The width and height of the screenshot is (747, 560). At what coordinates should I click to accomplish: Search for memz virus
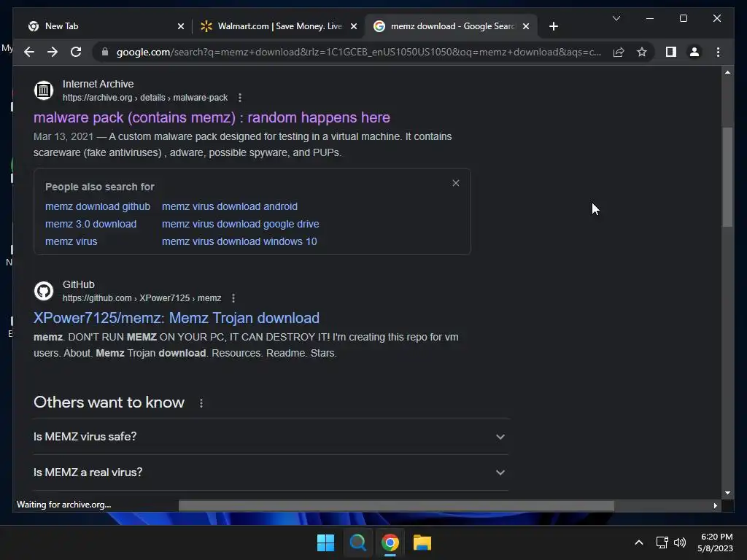(x=71, y=241)
